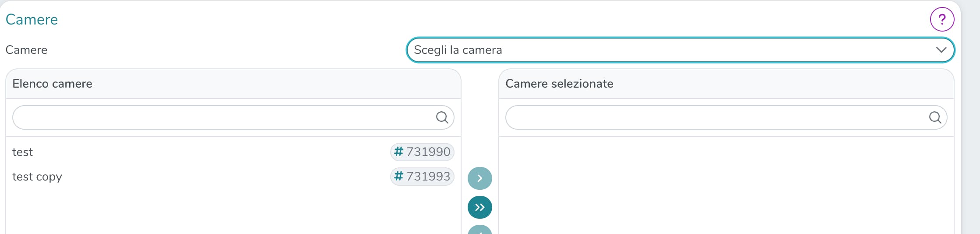Open the Scegli la camera dropdown
The height and width of the screenshot is (234, 980).
(x=680, y=50)
